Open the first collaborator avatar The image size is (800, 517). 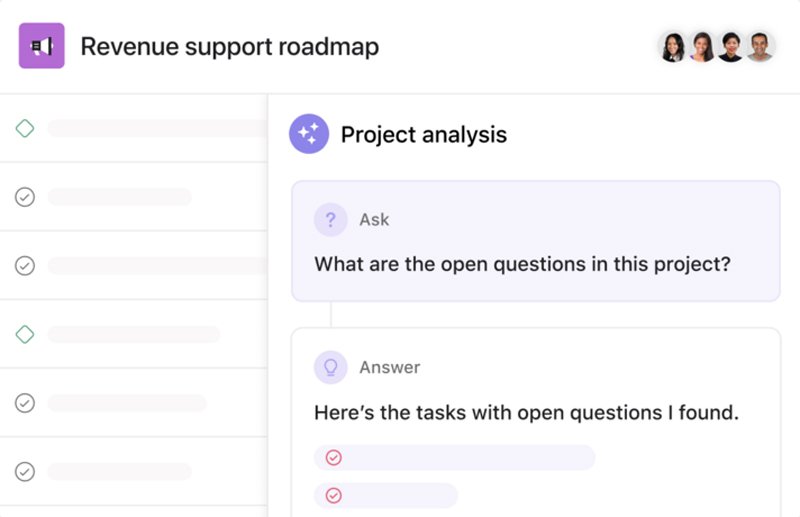point(672,47)
